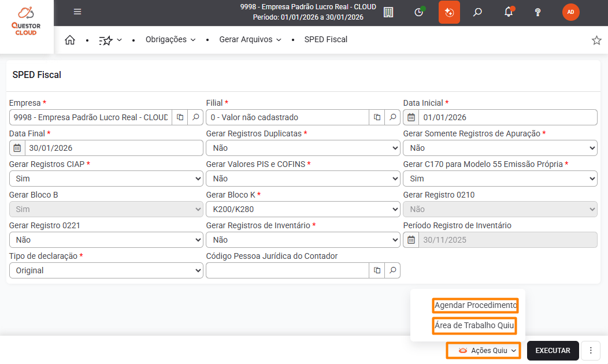Click the help question mark icon
The height and width of the screenshot is (364, 608).
click(x=537, y=12)
